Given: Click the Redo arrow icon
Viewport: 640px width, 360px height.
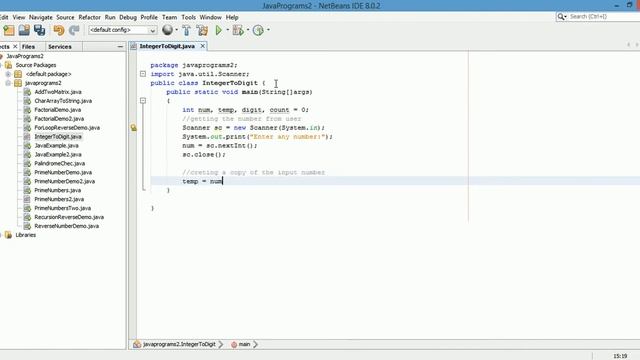Looking at the screenshot, I should [x=74, y=30].
